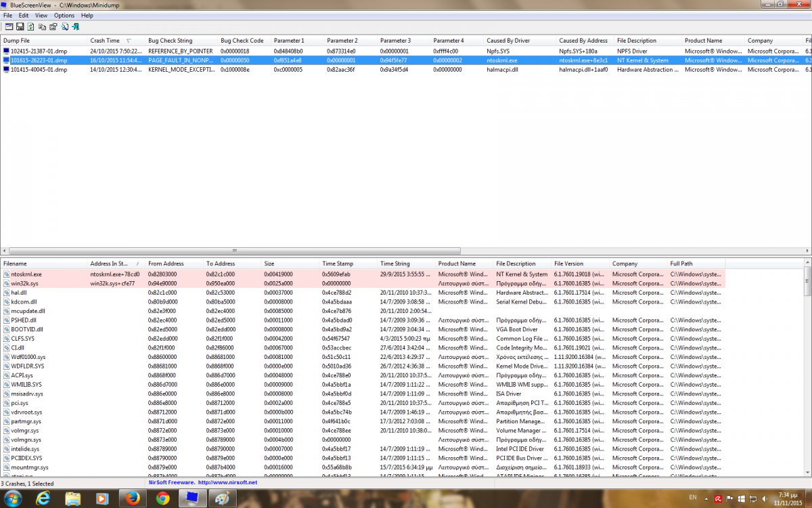Select the BOOTVID.dll driver row
This screenshot has width=812, height=508.
click(362, 329)
